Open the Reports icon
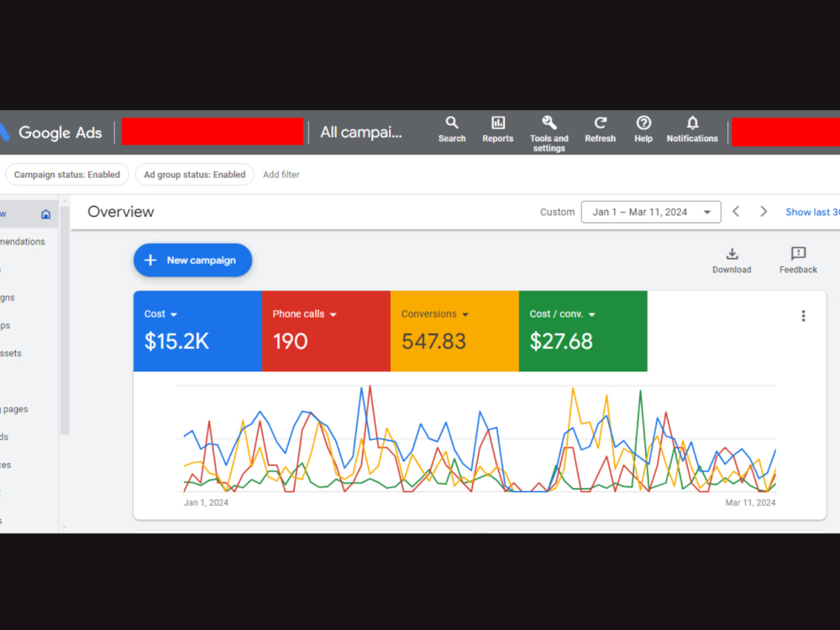 click(x=497, y=129)
